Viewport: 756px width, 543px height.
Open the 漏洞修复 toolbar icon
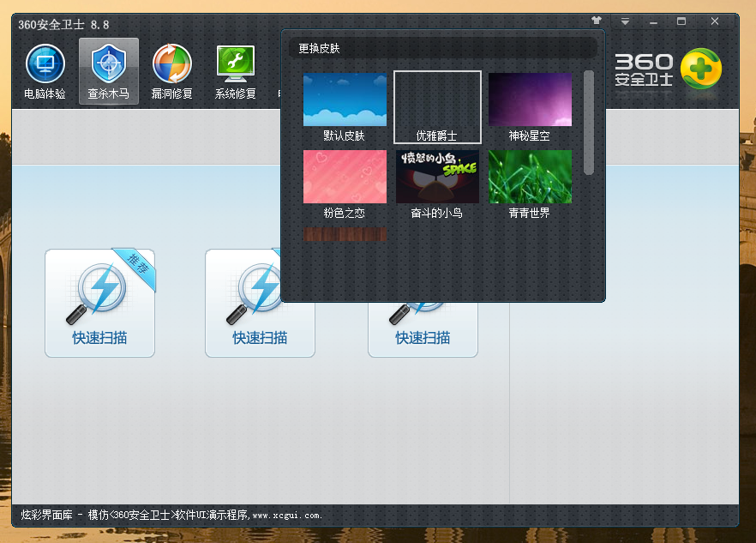(172, 71)
